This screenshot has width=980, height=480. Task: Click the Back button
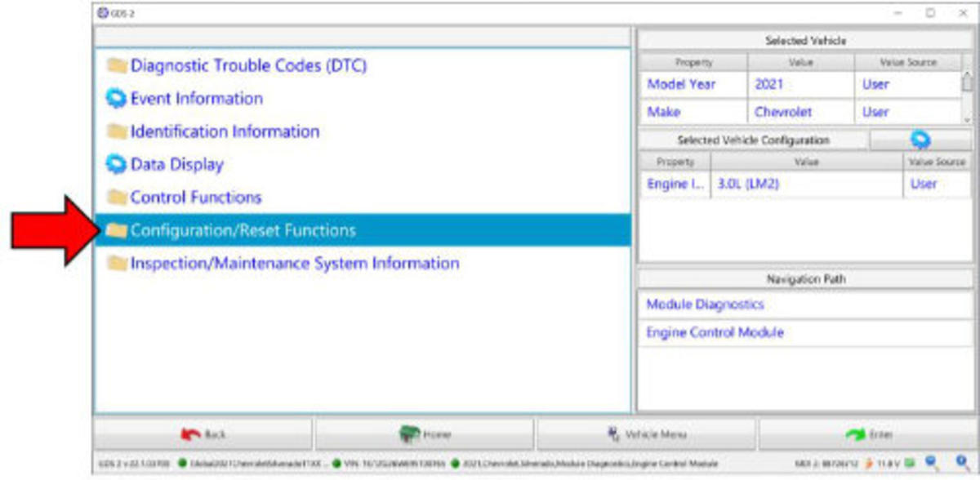point(203,434)
